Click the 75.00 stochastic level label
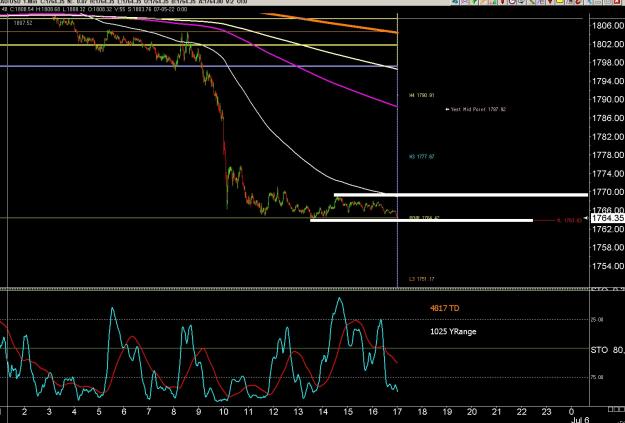Image resolution: width=625 pixels, height=423 pixels. pos(597,377)
